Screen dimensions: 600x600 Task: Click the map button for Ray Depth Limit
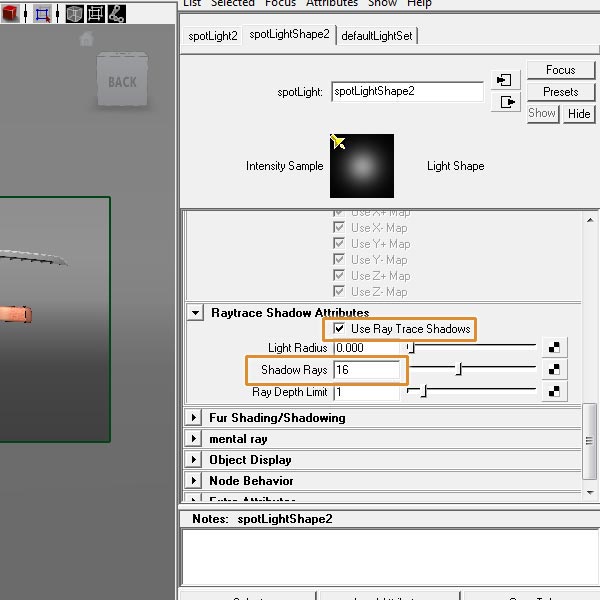point(554,391)
